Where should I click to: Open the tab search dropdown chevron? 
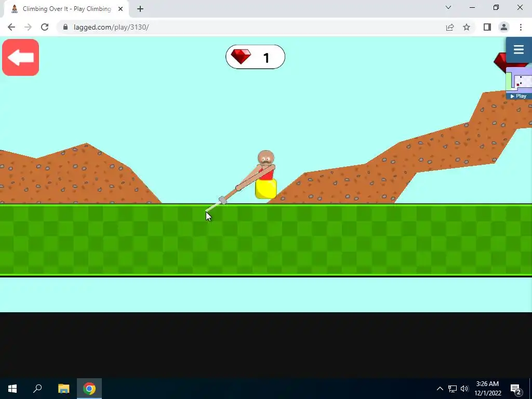coord(448,7)
